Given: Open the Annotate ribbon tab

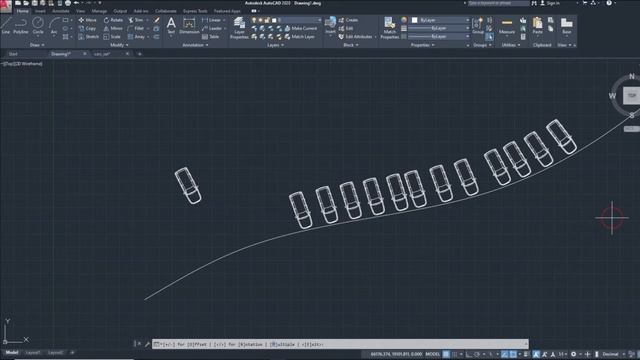Looking at the screenshot, I should coord(60,11).
